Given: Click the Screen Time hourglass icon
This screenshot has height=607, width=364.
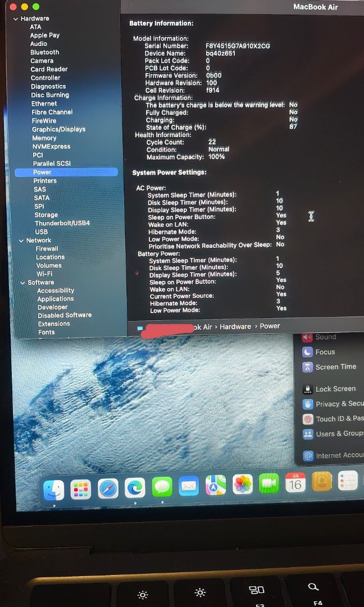Looking at the screenshot, I should click(307, 367).
